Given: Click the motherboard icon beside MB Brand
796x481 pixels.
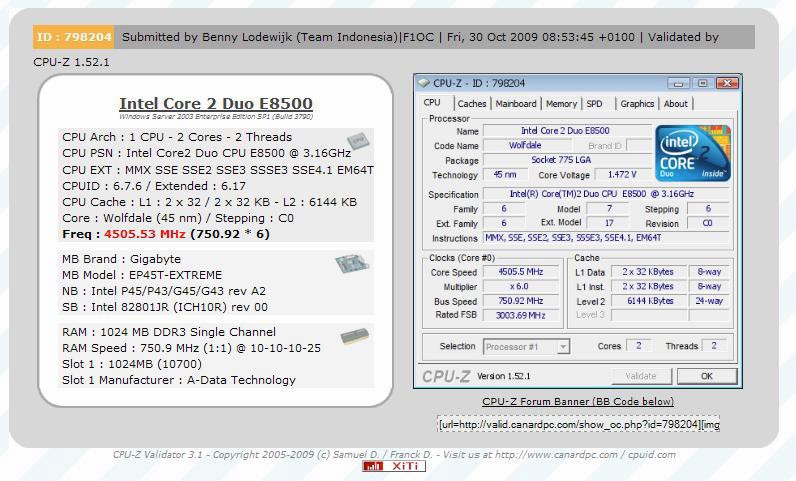Looking at the screenshot, I should (x=351, y=265).
